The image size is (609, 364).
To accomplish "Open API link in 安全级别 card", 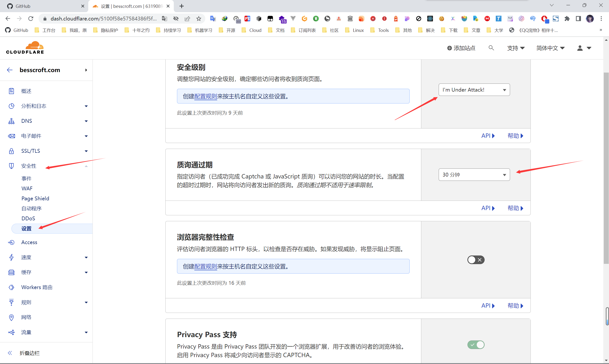I will pos(488,136).
